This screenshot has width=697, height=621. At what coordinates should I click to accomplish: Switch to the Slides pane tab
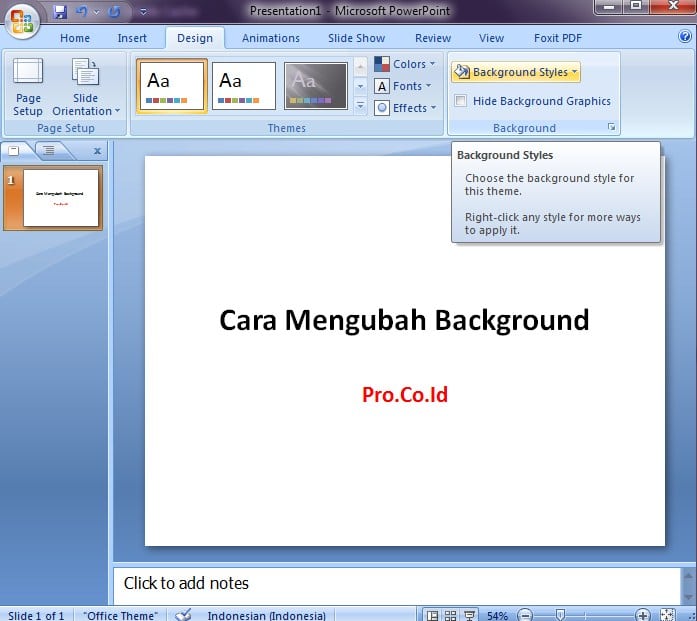point(14,151)
